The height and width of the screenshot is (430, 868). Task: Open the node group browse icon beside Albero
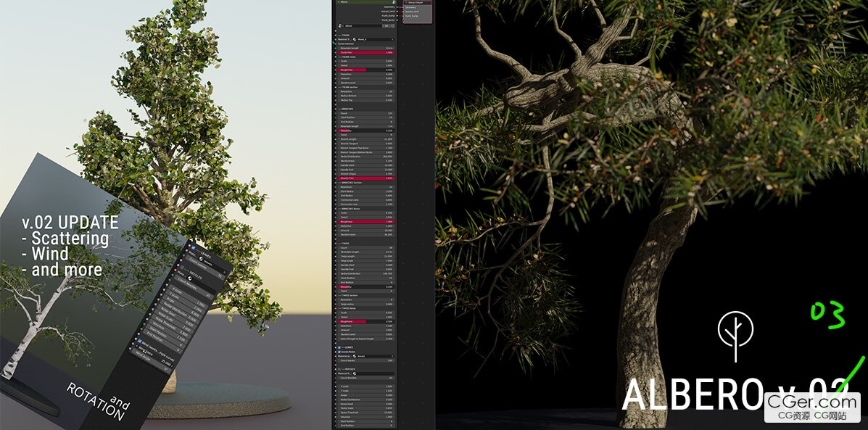pyautogui.click(x=340, y=25)
